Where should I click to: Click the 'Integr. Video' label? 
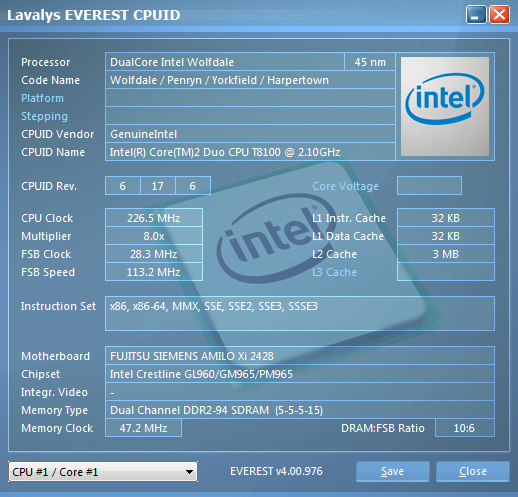pyautogui.click(x=54, y=392)
